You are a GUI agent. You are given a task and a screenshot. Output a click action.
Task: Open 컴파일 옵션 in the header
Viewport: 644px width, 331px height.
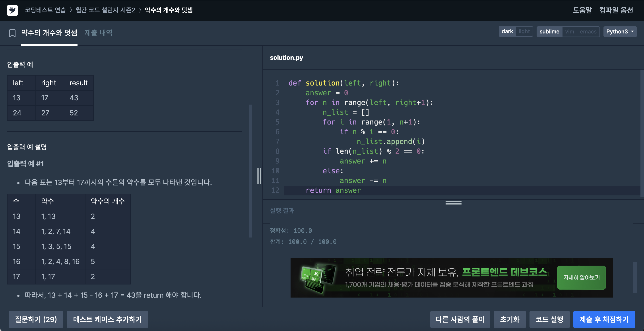[616, 10]
